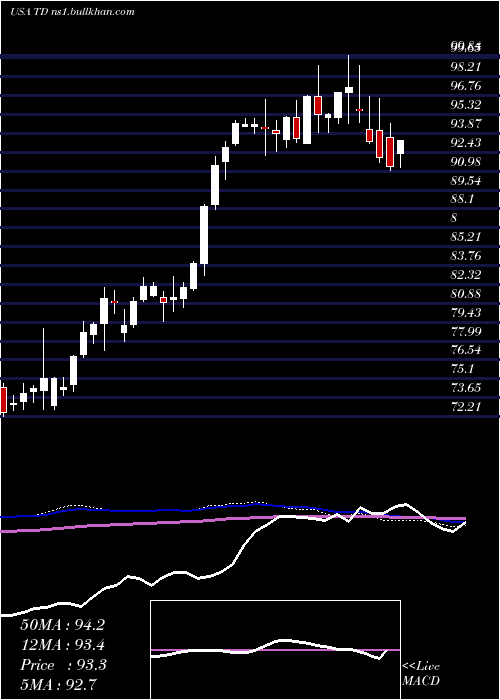Image resolution: width=500 pixels, height=700 pixels.
Task: Click the 88.1 price axis label
Action: click(462, 199)
